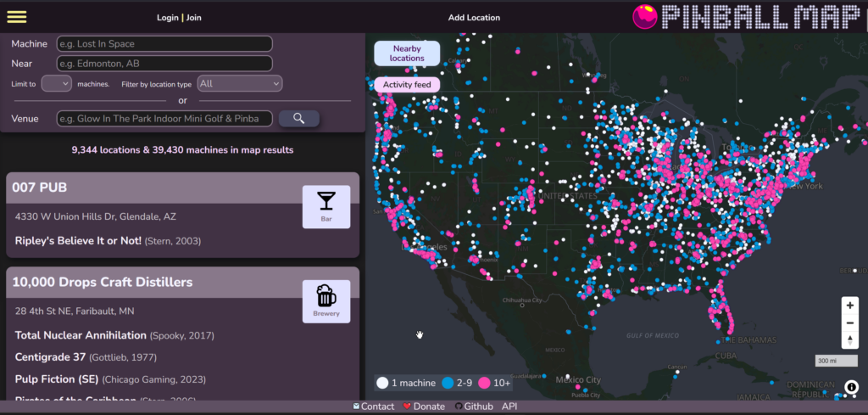The image size is (868, 415).
Task: Zoom in on the map
Action: tap(850, 305)
